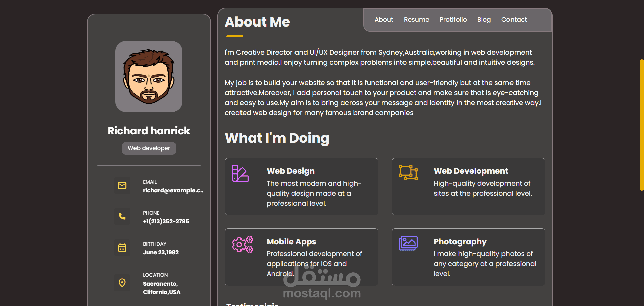Click the email envelope icon

pos(122,186)
